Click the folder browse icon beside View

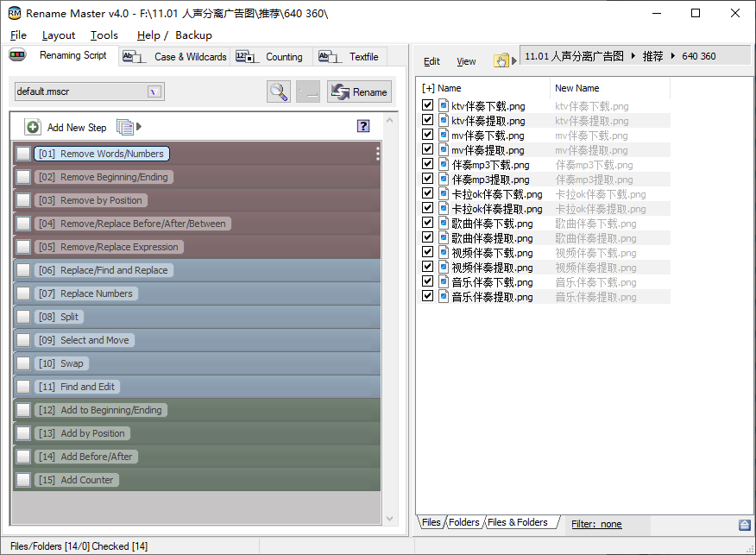coord(501,60)
